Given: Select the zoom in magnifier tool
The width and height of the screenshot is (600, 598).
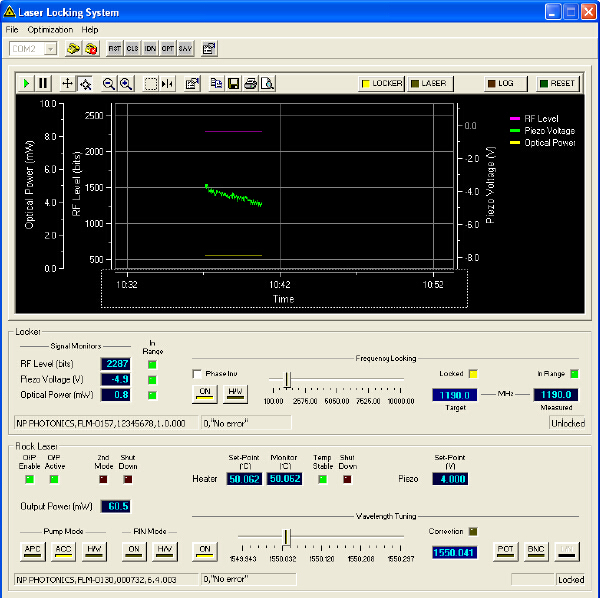Looking at the screenshot, I should click(126, 84).
